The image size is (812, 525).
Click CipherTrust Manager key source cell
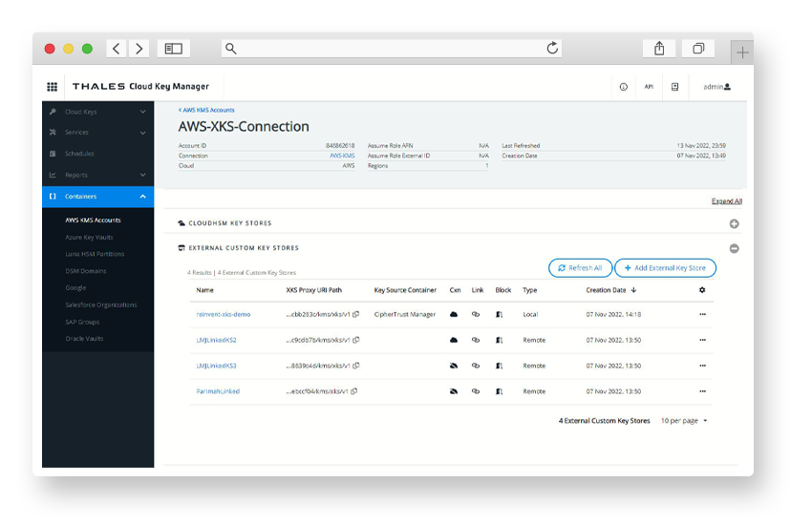click(405, 314)
